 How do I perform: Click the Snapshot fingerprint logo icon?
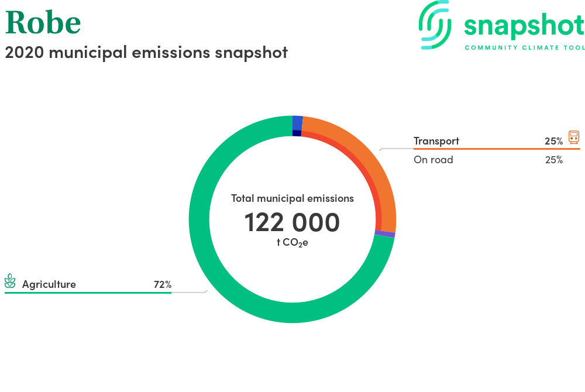pyautogui.click(x=435, y=25)
